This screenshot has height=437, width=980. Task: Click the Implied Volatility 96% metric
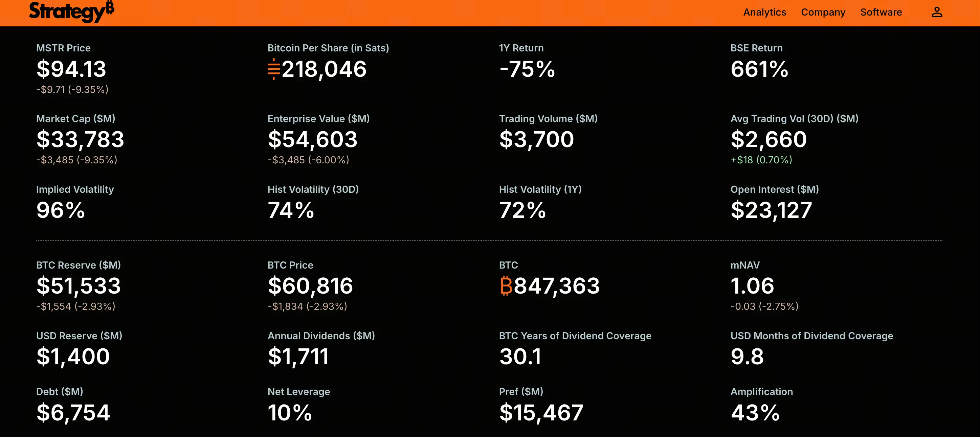point(75,202)
